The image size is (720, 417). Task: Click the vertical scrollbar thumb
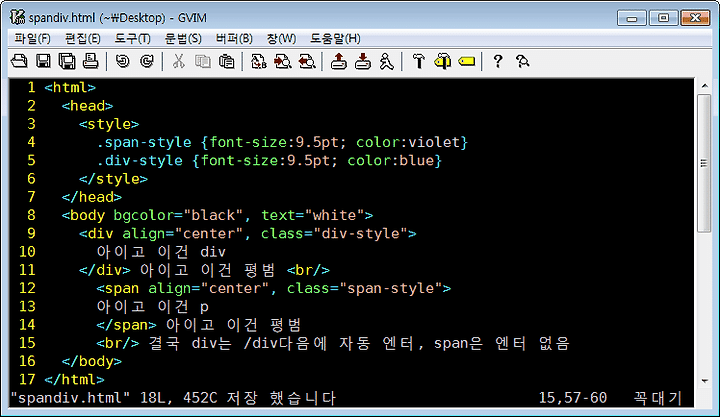pos(704,163)
